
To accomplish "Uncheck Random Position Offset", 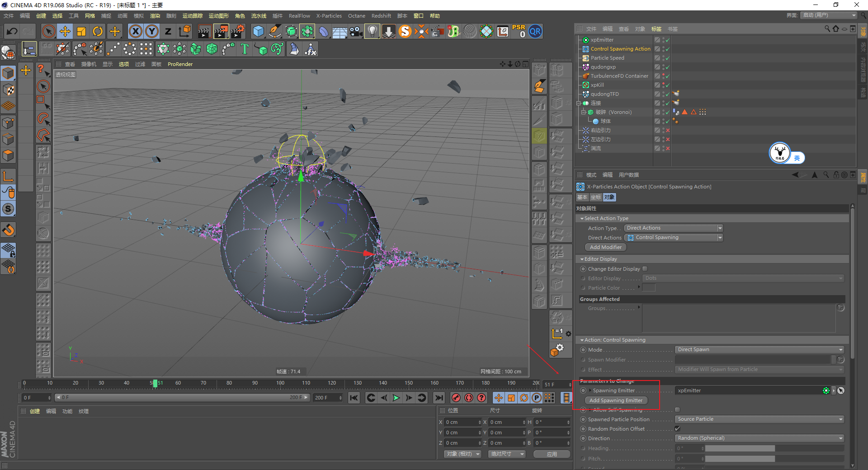I will point(677,429).
